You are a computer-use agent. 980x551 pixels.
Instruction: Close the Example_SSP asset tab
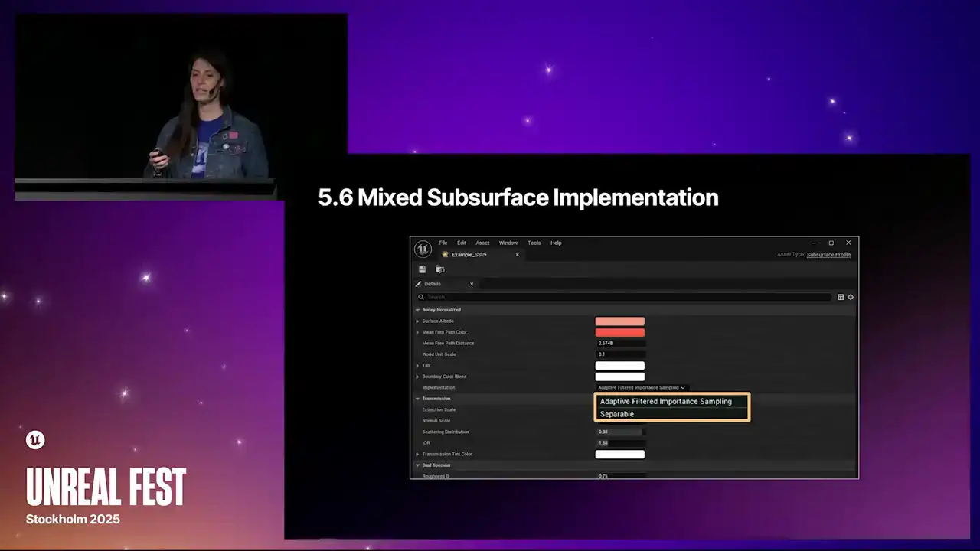click(517, 255)
